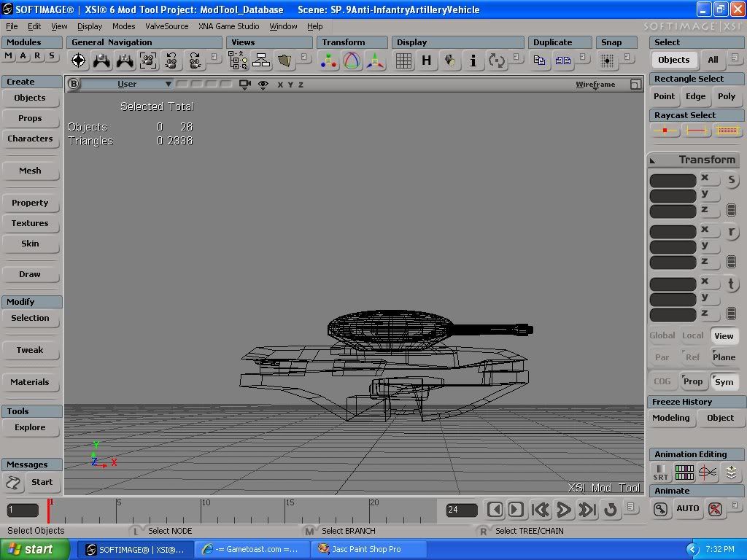This screenshot has height=560, width=747.
Task: Click the light bulb Display icon
Action: (x=449, y=61)
